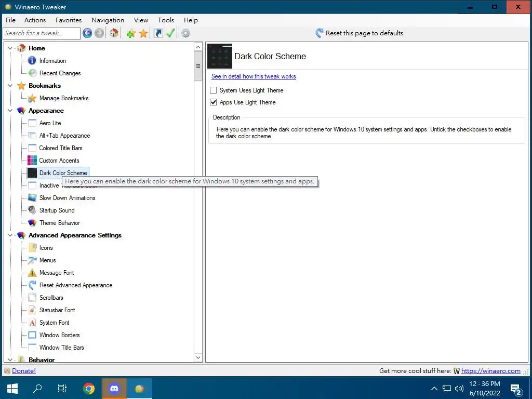The image size is (532, 399).
Task: Select Colored Title Bars tree item
Action: tap(61, 148)
